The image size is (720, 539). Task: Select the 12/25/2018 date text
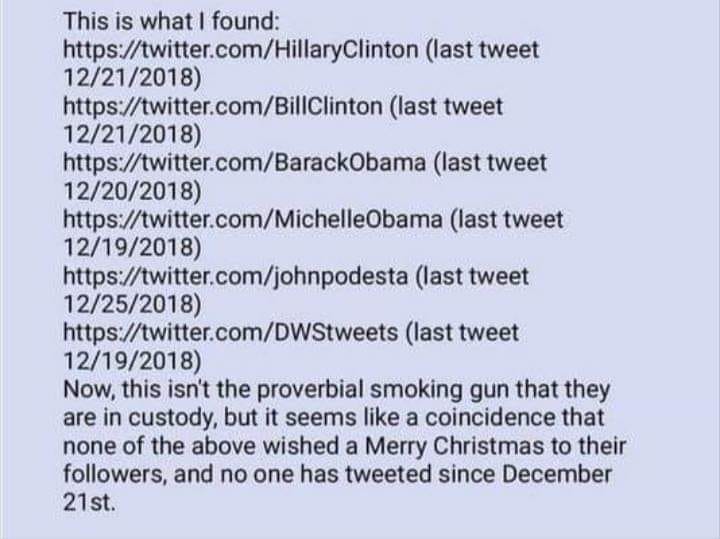pos(132,303)
